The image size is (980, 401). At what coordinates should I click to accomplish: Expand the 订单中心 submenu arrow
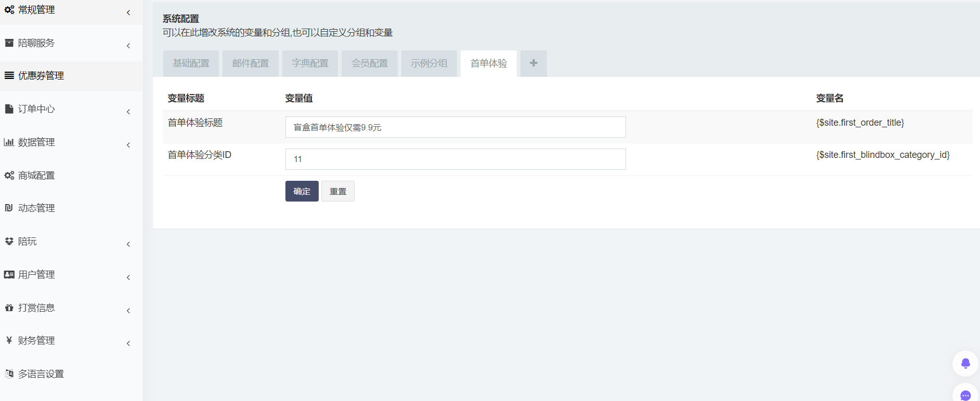click(128, 112)
